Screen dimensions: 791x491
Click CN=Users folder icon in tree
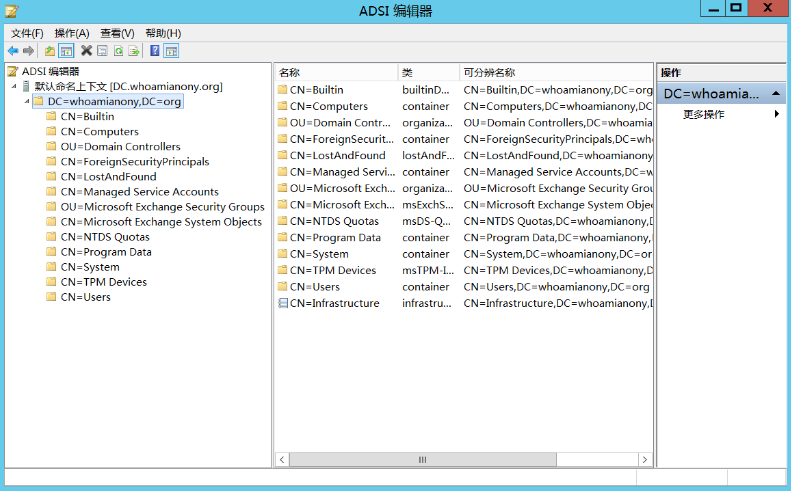coord(51,297)
